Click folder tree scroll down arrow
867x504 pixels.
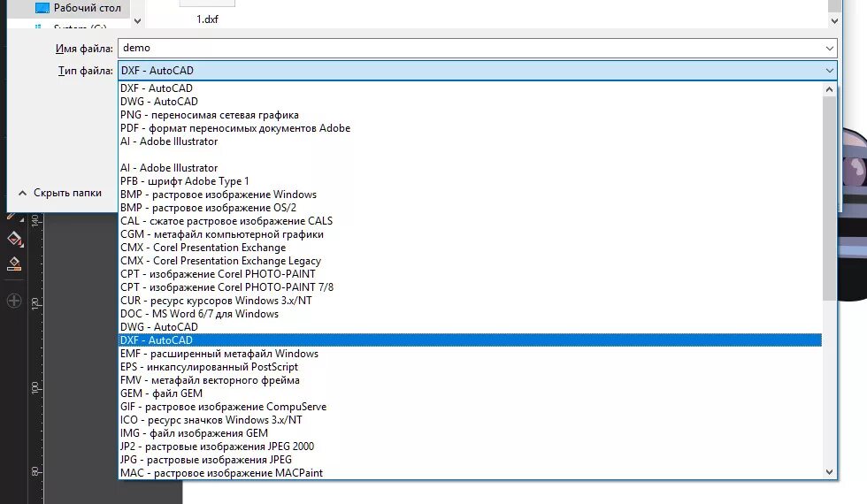point(138,21)
